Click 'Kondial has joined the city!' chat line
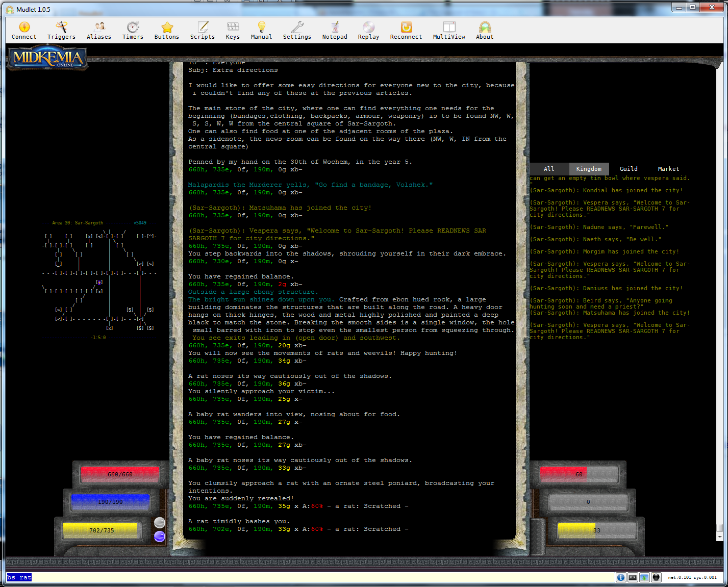The image size is (728, 587). pyautogui.click(x=606, y=190)
